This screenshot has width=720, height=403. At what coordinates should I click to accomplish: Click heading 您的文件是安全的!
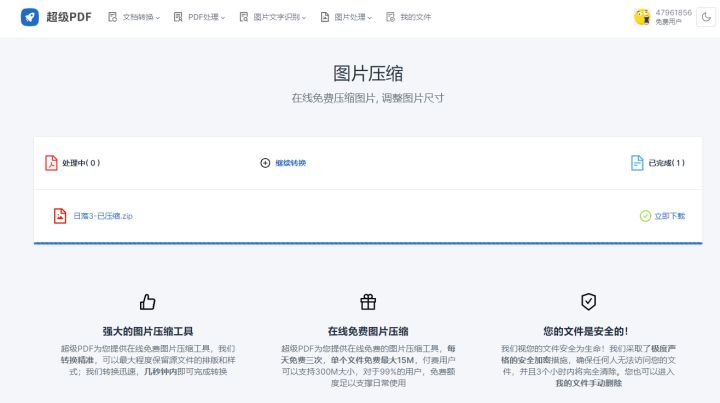coord(585,331)
